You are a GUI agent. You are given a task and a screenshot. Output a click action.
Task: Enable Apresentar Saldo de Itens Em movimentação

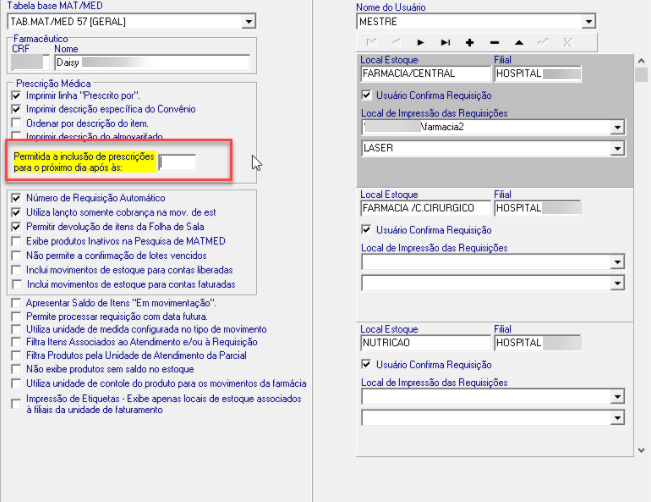(16, 303)
